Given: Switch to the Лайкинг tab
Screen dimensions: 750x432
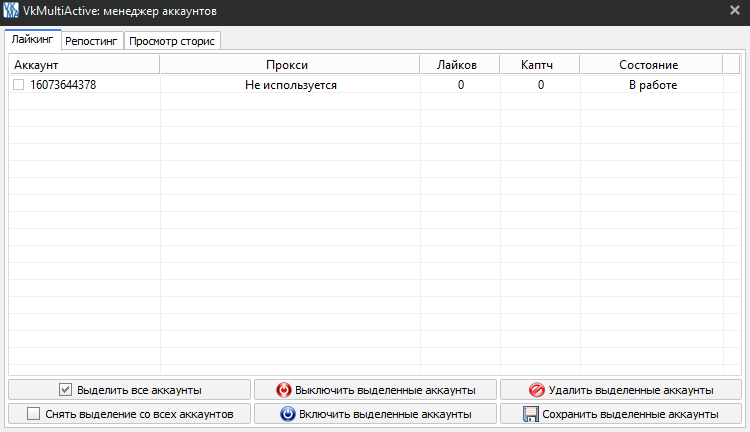Looking at the screenshot, I should click(x=33, y=40).
